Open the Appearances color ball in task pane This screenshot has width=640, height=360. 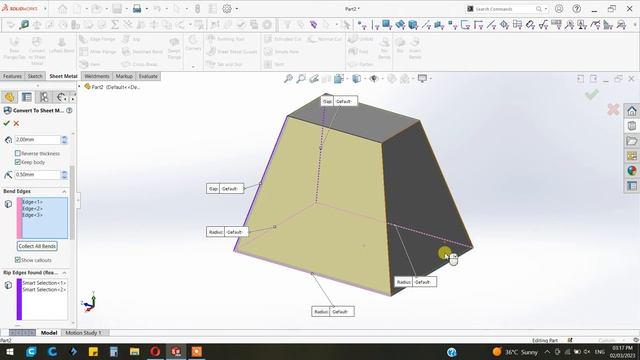[631, 171]
